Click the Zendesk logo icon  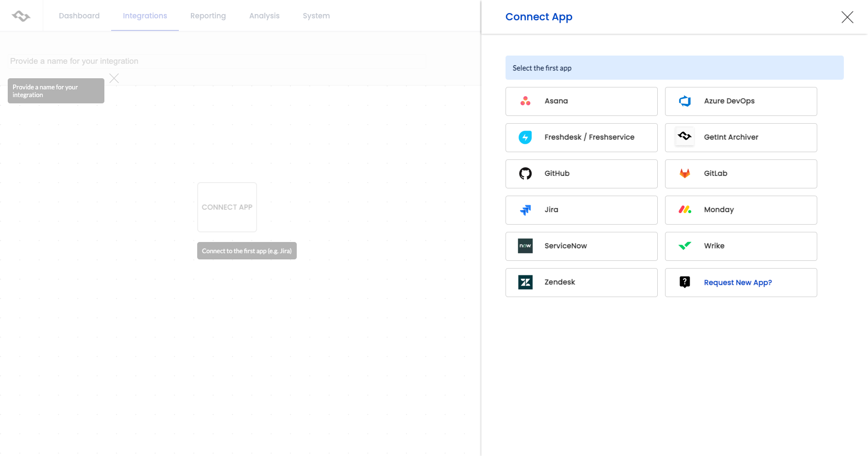(525, 282)
